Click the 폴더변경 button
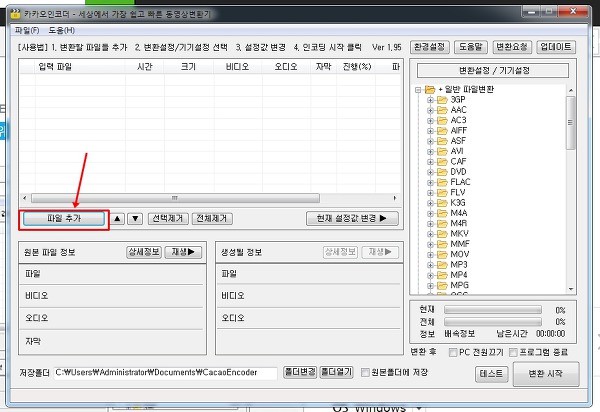Screen dimensions: 600x412 pos(300,372)
